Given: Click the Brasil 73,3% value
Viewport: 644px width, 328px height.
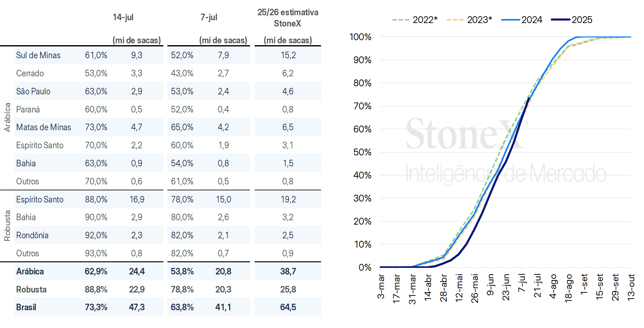Looking at the screenshot, I should [x=96, y=307].
